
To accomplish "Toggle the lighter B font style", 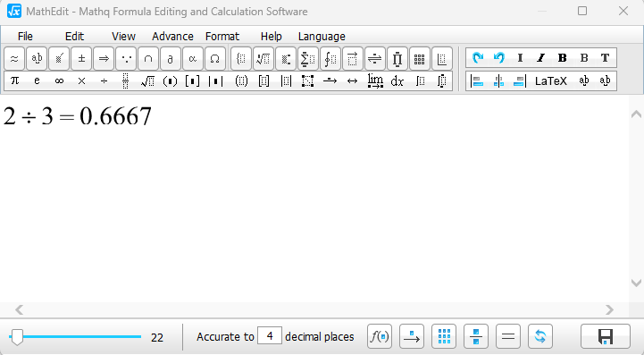I will click(x=583, y=58).
